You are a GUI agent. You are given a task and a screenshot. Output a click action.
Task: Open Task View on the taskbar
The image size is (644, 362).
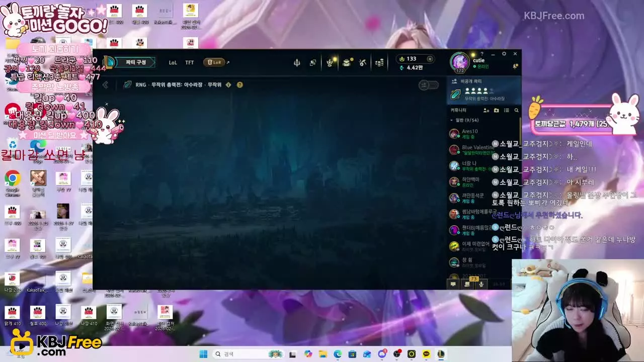(x=292, y=354)
